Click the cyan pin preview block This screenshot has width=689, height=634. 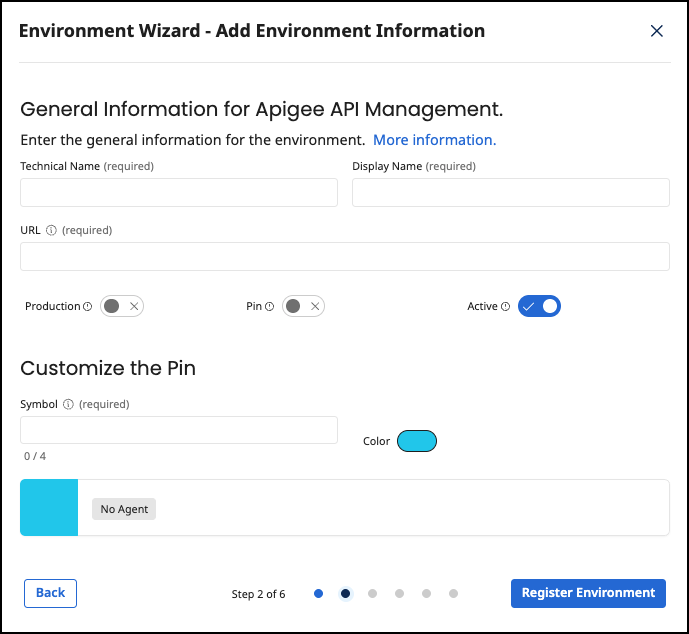(49, 507)
